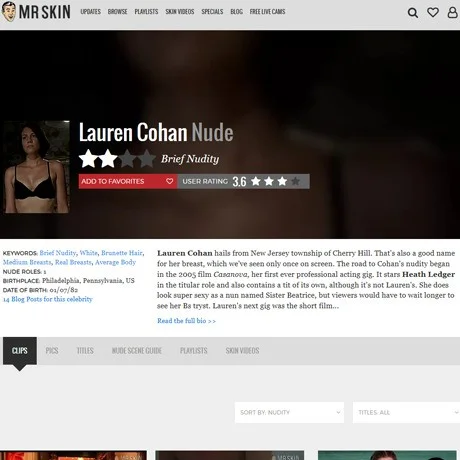Open the Playlists menu in top navigation
Viewport: 460px width, 460px height.
click(146, 12)
